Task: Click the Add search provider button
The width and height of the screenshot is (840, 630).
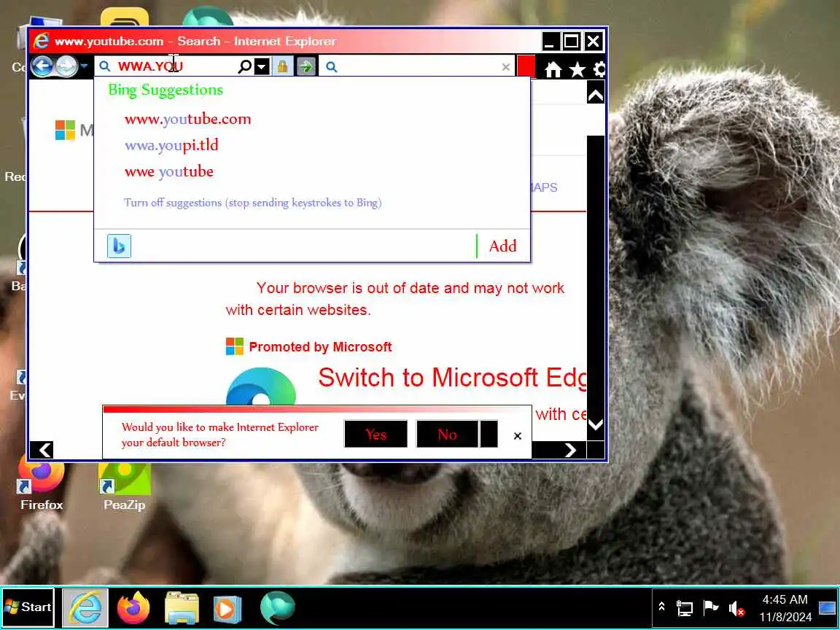Action: (x=502, y=246)
